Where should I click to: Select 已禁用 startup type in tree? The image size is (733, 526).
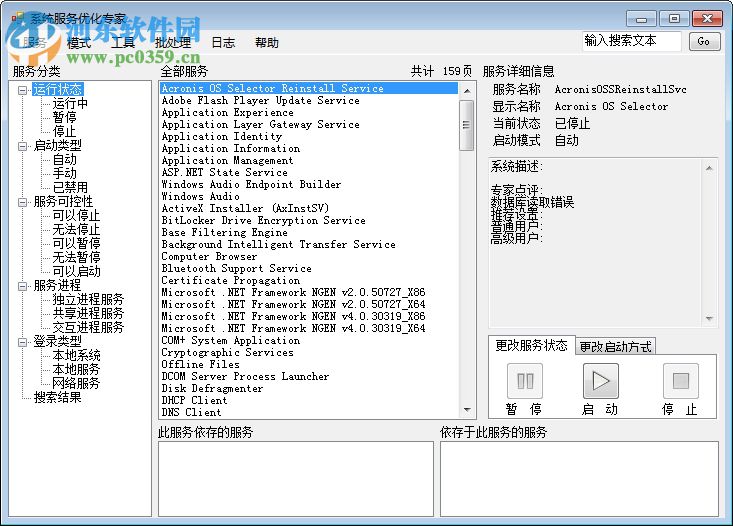(x=70, y=187)
